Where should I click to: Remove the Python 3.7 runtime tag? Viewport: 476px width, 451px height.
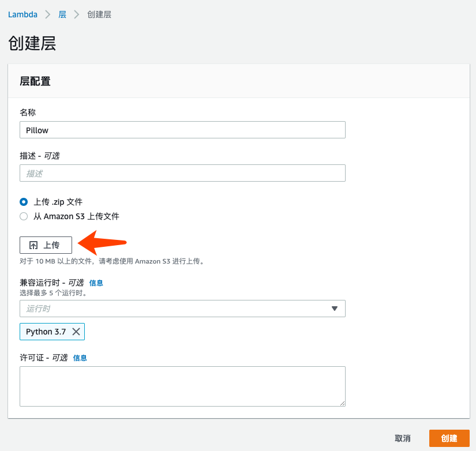[76, 332]
